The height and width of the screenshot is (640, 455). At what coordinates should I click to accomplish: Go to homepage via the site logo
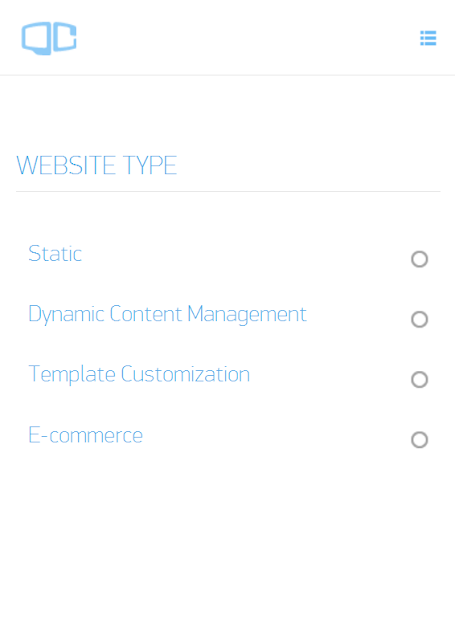pyautogui.click(x=49, y=38)
